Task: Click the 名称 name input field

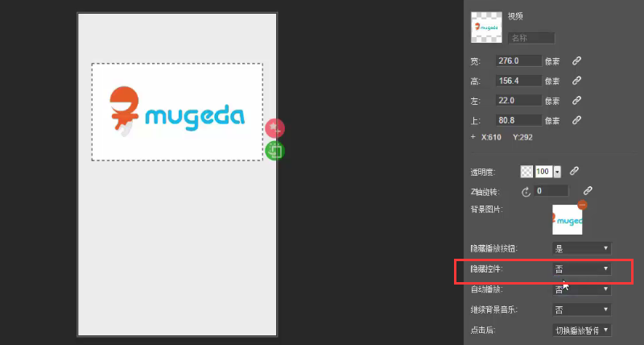Action: point(531,38)
